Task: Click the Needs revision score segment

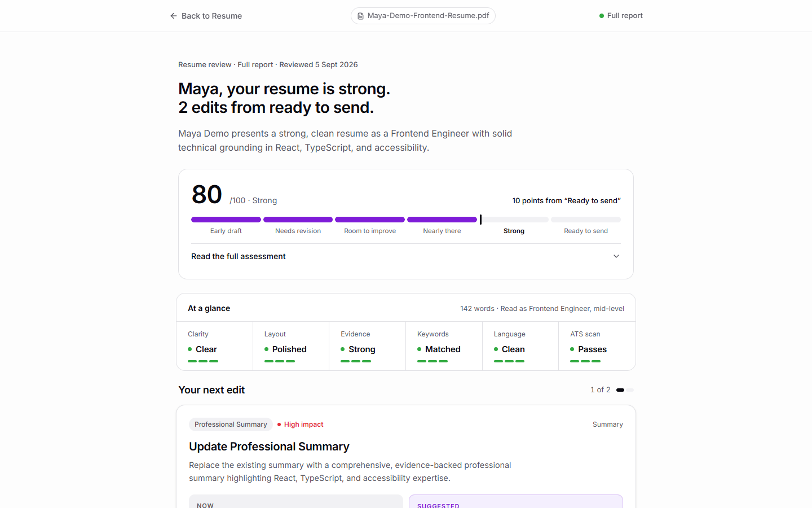Action: 298,220
